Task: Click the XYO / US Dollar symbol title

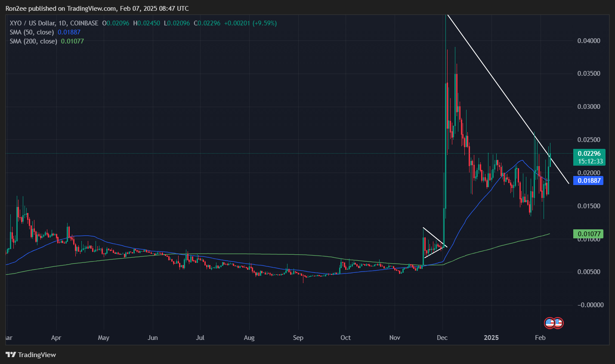Action: tap(33, 23)
